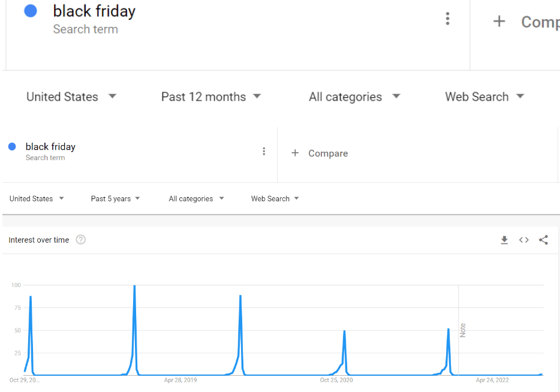Click the small black friday search term
560x392 pixels.
tap(50, 147)
